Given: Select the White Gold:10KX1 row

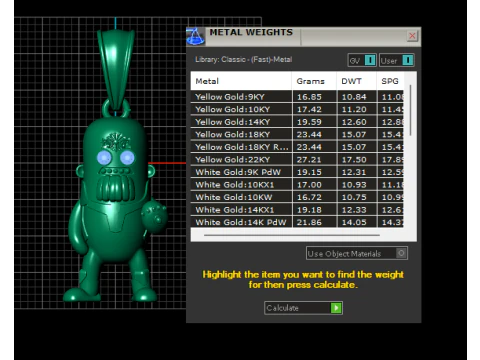Looking at the screenshot, I should pyautogui.click(x=297, y=185).
